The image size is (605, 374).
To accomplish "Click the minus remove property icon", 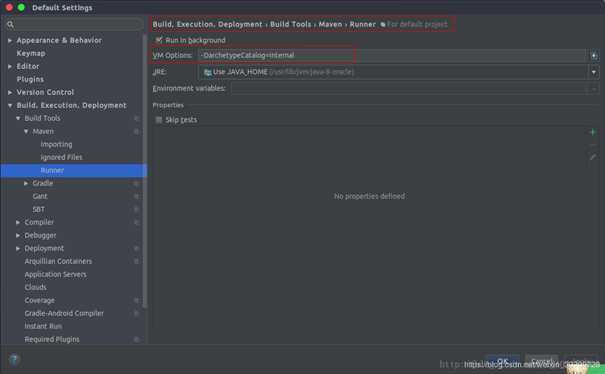I will pyautogui.click(x=593, y=145).
